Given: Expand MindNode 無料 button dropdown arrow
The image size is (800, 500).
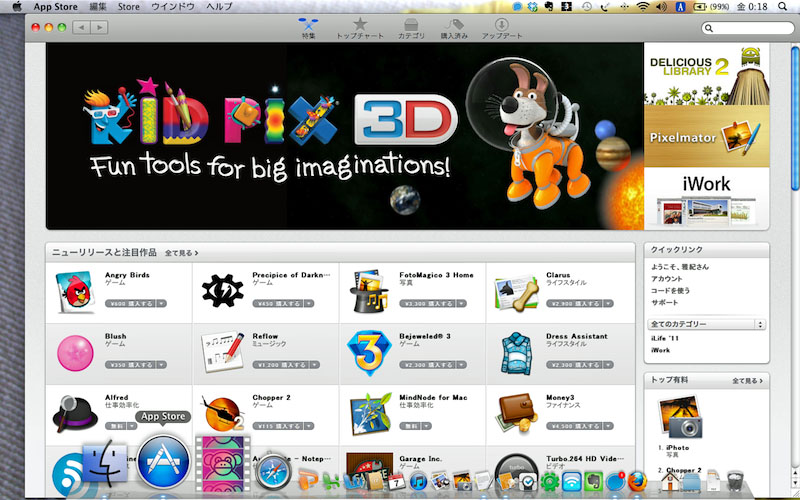Looking at the screenshot, I should coord(427,426).
